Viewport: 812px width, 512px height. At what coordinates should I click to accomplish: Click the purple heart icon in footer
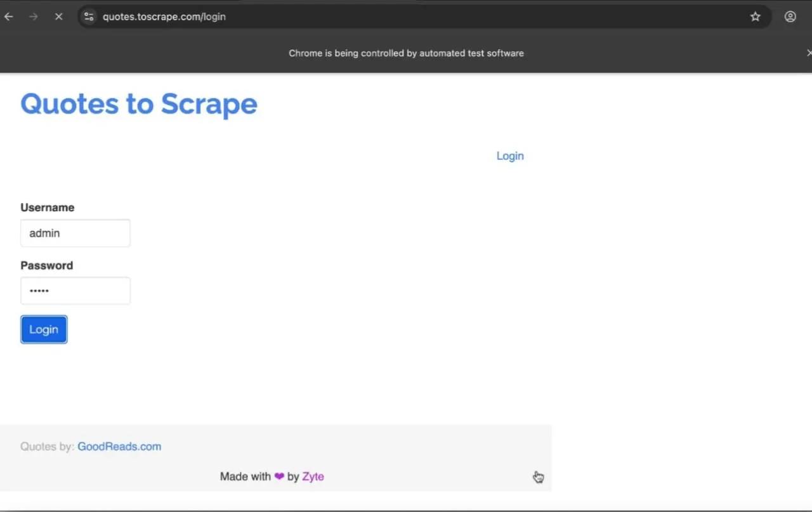tap(279, 476)
